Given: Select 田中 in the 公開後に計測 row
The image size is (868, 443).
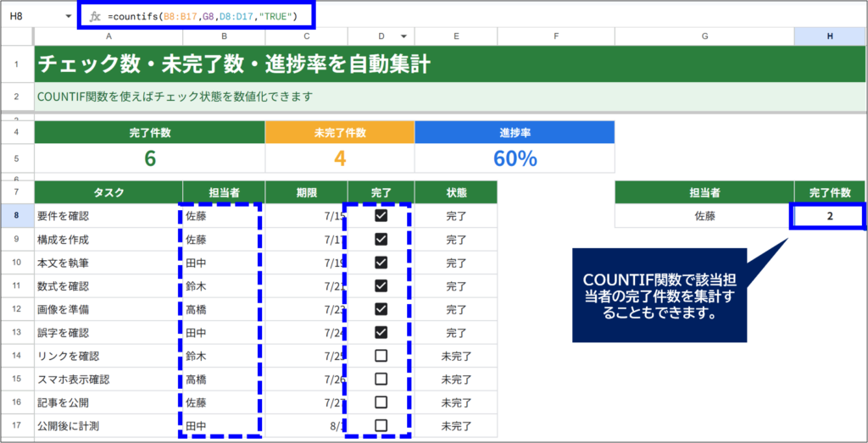Looking at the screenshot, I should click(x=224, y=425).
